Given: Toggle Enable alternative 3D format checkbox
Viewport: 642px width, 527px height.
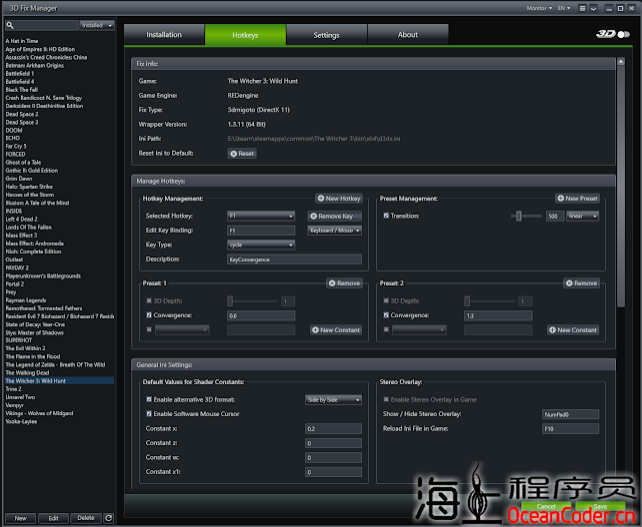Looking at the screenshot, I should tap(149, 400).
